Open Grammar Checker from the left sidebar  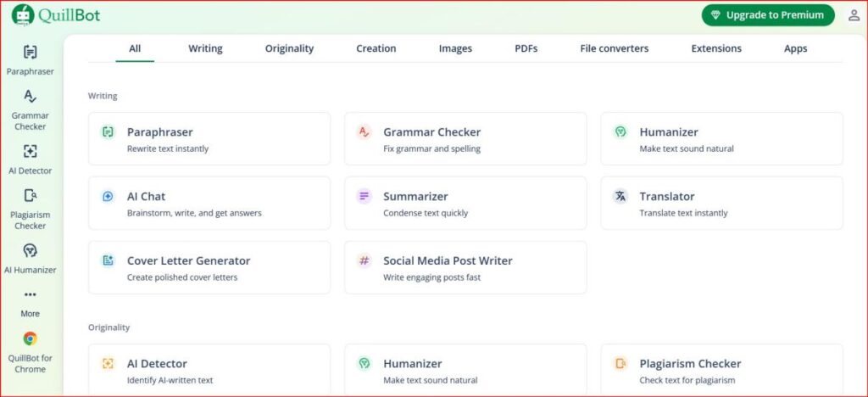(x=31, y=110)
